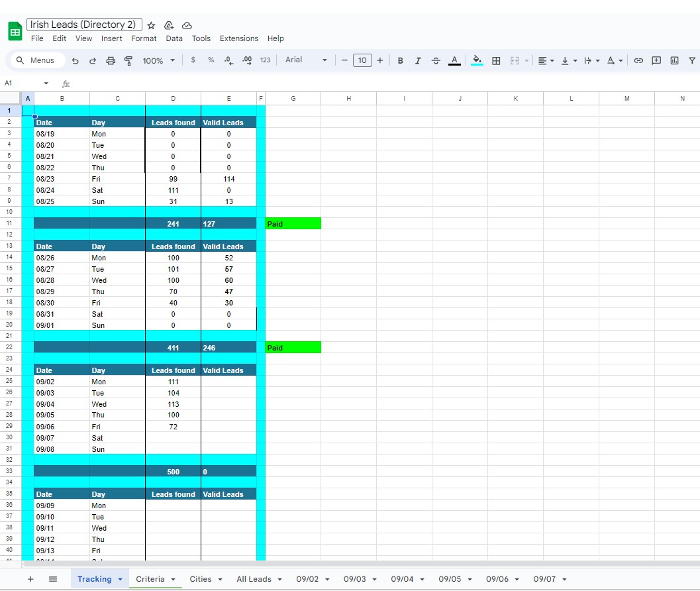Switch to the Cities sheet tab
700x591 pixels.
[201, 579]
